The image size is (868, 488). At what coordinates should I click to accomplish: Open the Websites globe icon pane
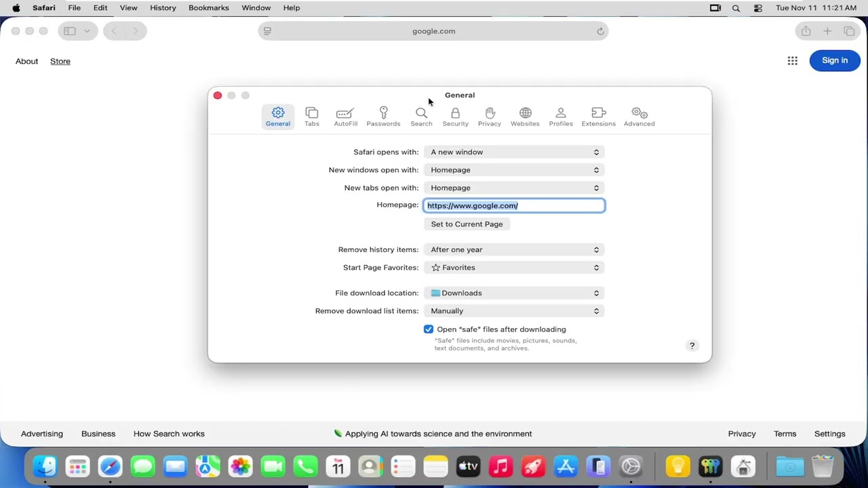(525, 117)
